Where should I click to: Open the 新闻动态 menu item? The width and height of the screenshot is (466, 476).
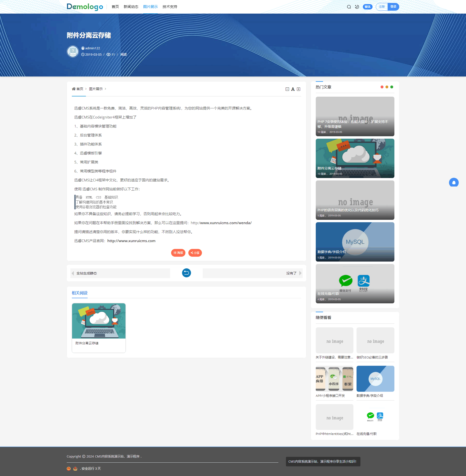coord(131,7)
